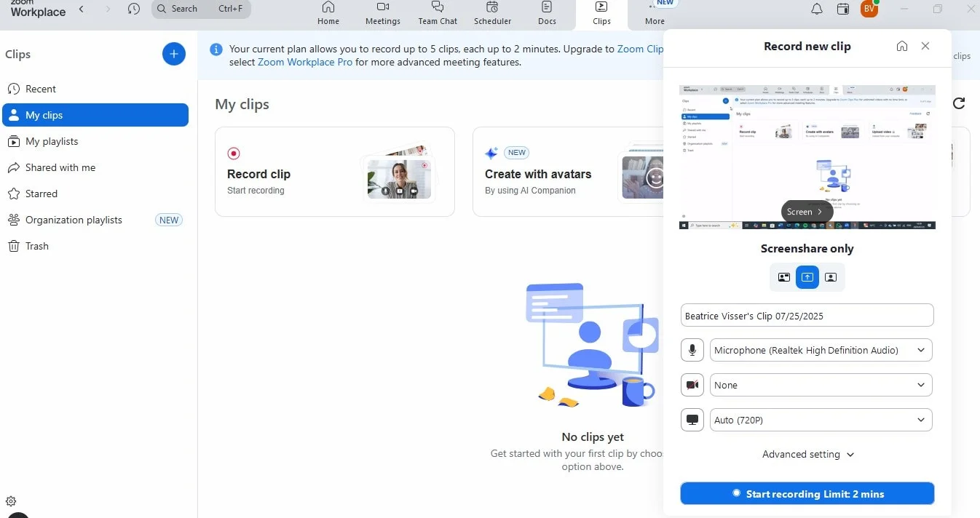Image resolution: width=980 pixels, height=518 pixels.
Task: Click the Create with avatars card
Action: [x=568, y=172]
